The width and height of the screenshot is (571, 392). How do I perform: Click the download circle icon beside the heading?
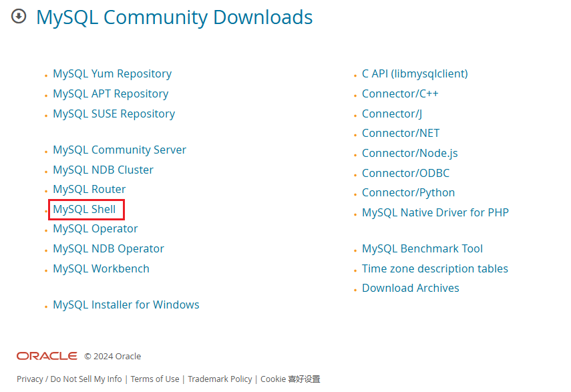19,17
